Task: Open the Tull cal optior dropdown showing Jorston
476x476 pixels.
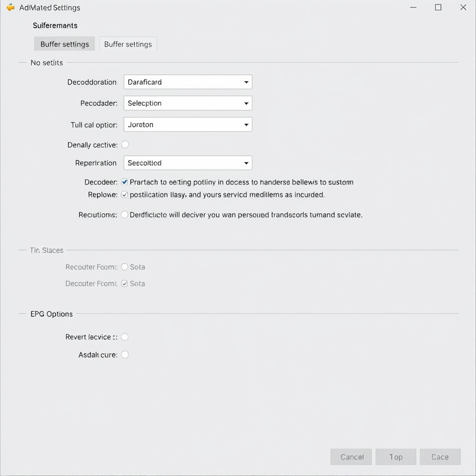Action: click(188, 125)
